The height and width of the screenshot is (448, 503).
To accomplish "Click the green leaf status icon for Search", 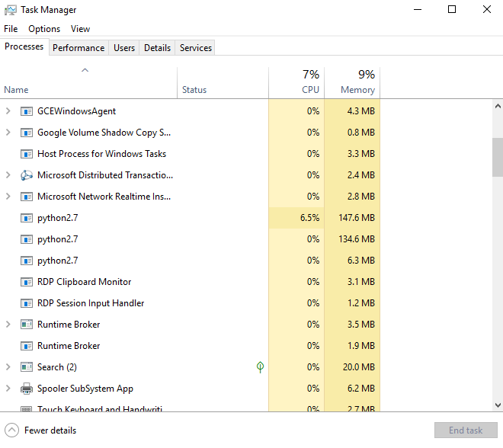I will (260, 367).
